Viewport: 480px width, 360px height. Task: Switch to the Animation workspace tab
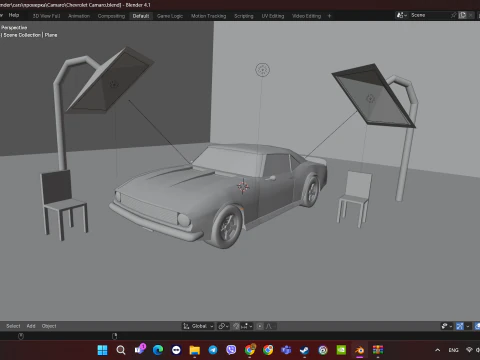point(79,16)
